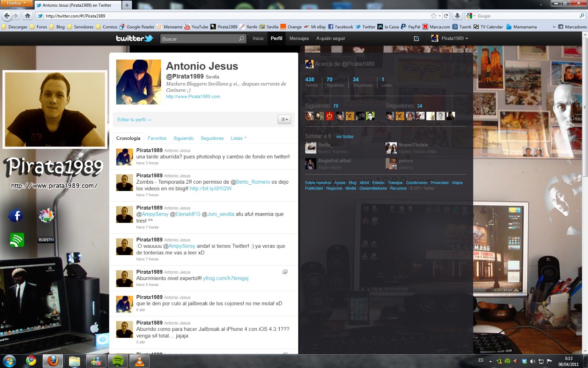Select Perfil in Twitter navigation
The height and width of the screenshot is (368, 588).
point(276,38)
